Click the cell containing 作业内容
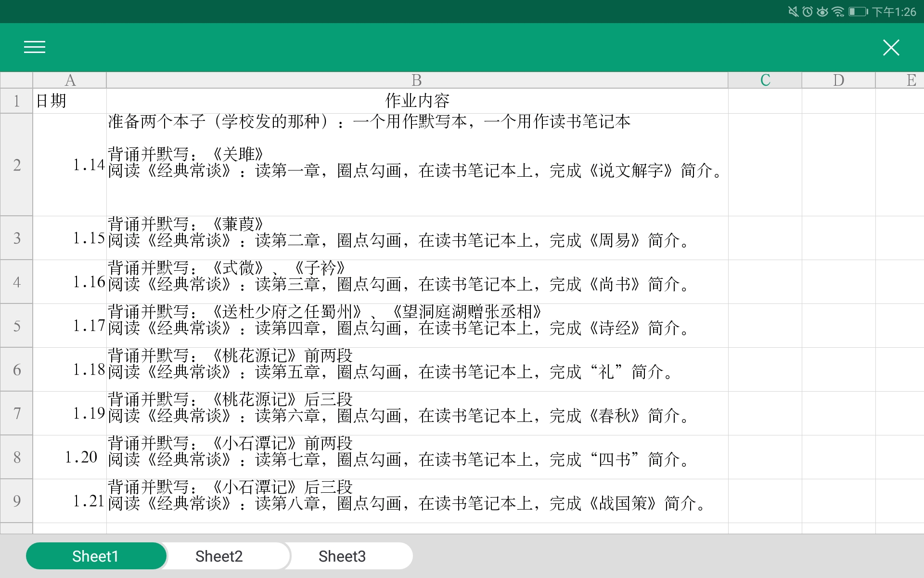 416,101
